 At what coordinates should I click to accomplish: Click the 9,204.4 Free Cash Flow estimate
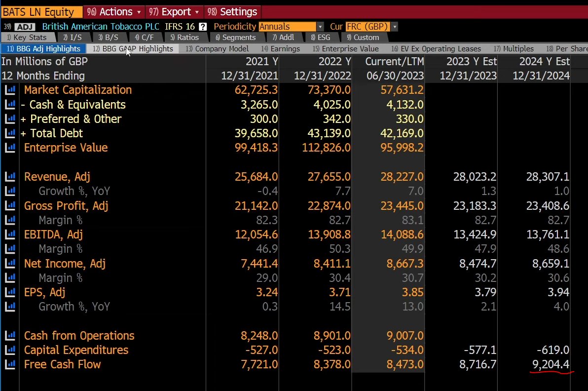pyautogui.click(x=551, y=364)
